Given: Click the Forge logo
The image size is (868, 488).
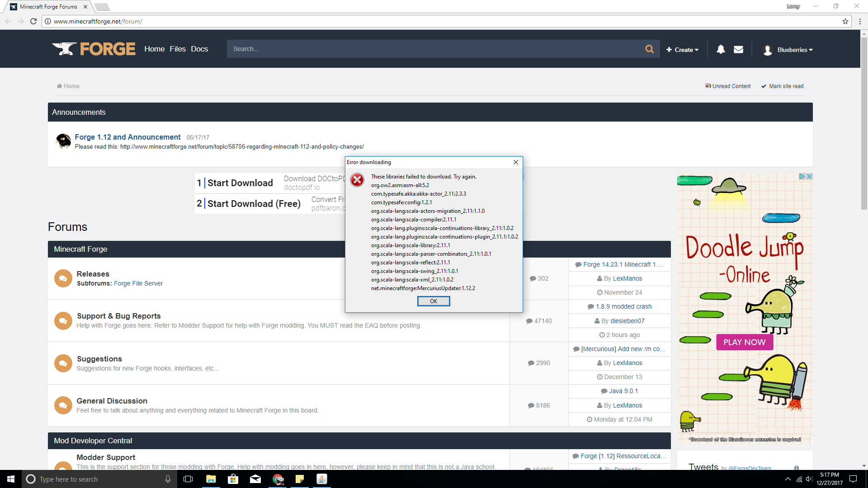Looking at the screenshot, I should point(94,49).
